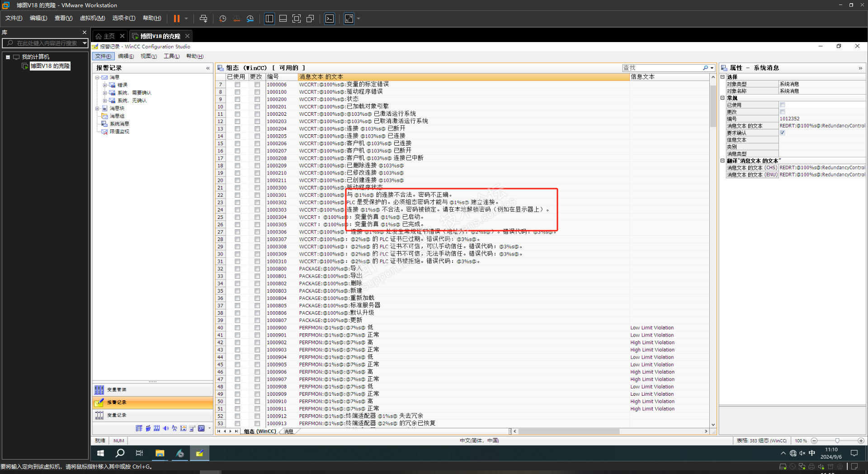This screenshot has height=474, width=868.
Task: Select the 消息组 node in the tree
Action: click(117, 116)
